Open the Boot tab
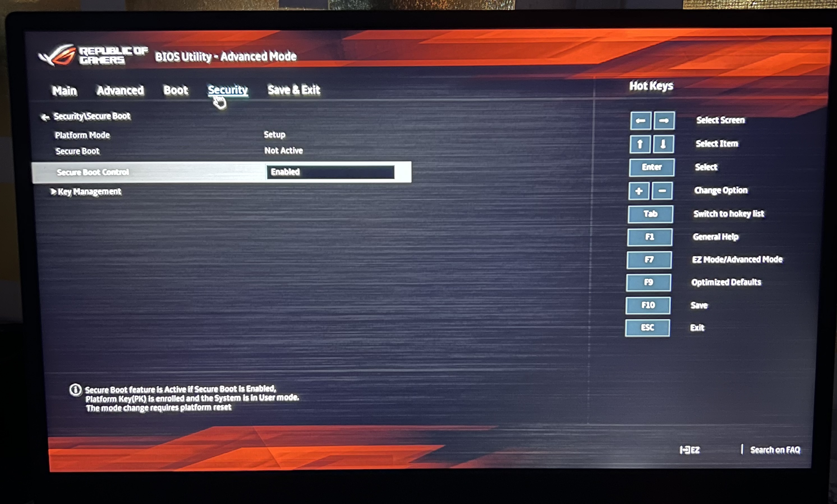837x504 pixels. [175, 90]
